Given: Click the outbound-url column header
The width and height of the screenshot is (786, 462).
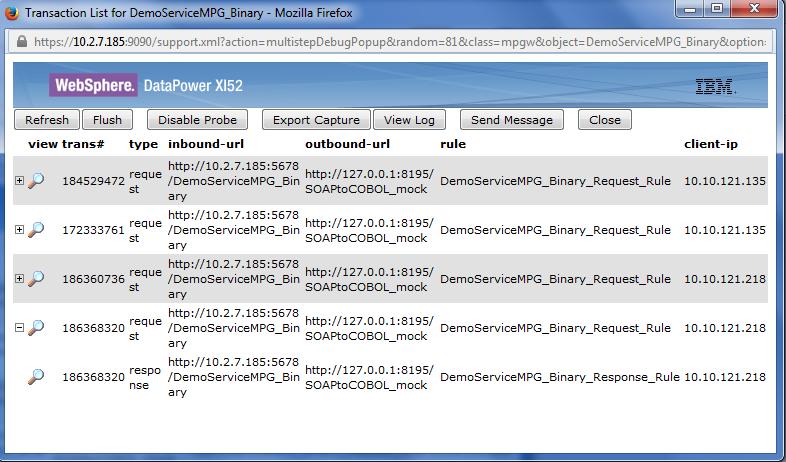Looking at the screenshot, I should coord(347,144).
